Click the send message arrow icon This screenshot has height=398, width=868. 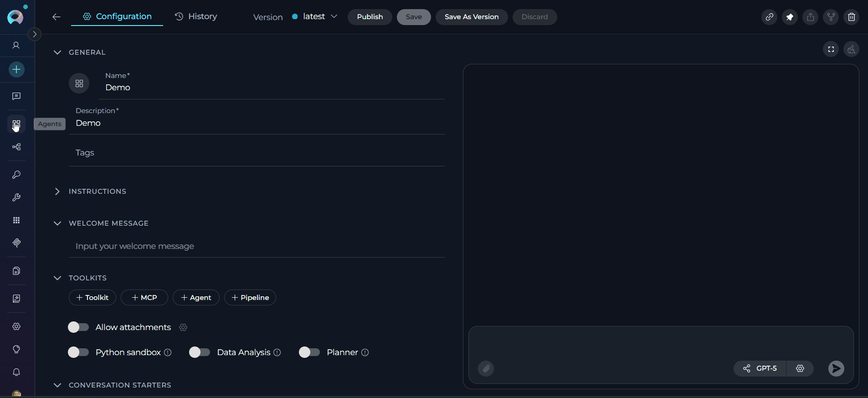pos(836,368)
